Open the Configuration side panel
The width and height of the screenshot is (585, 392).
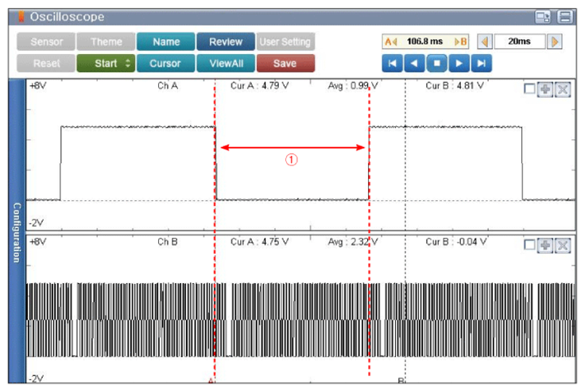pos(17,231)
